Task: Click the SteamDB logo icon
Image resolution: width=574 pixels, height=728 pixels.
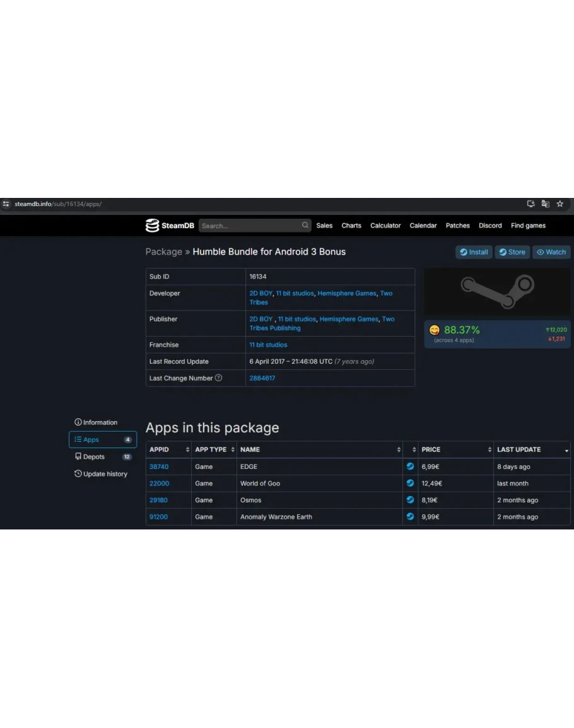Action: coord(152,226)
